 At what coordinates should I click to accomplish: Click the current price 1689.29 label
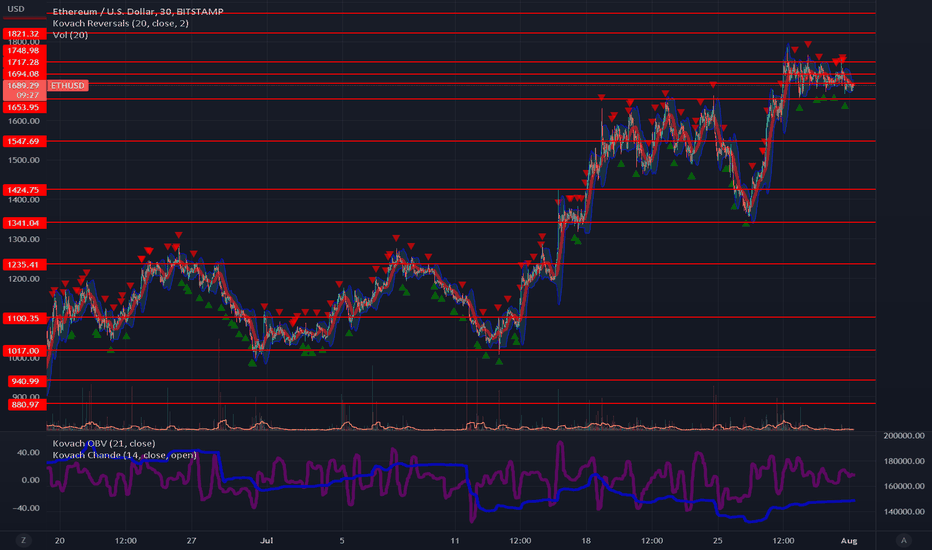pyautogui.click(x=24, y=86)
